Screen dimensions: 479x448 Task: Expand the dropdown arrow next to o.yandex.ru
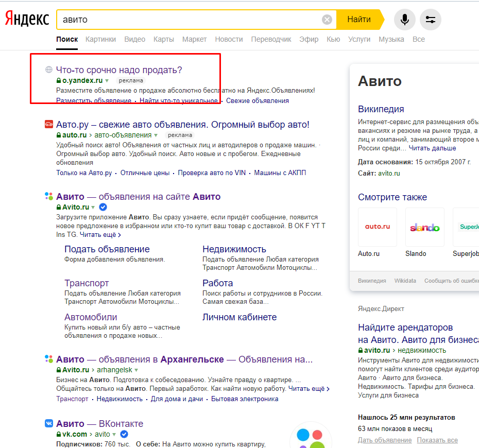click(107, 81)
